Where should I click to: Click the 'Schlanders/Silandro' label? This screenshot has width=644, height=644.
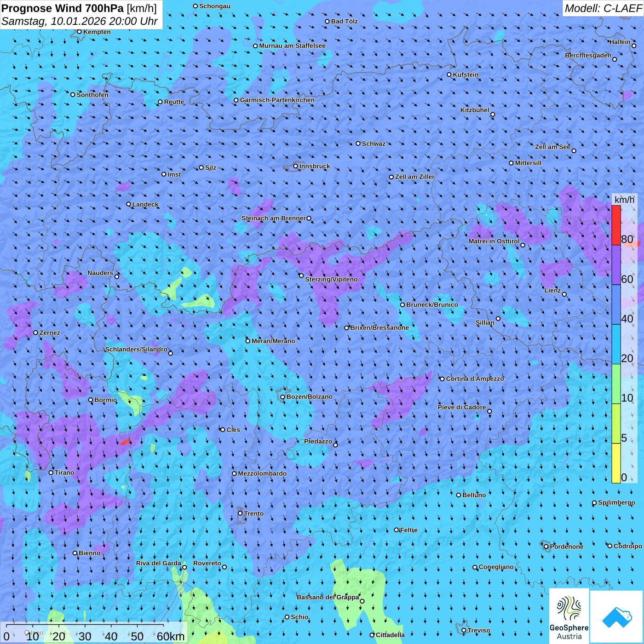[136, 349]
